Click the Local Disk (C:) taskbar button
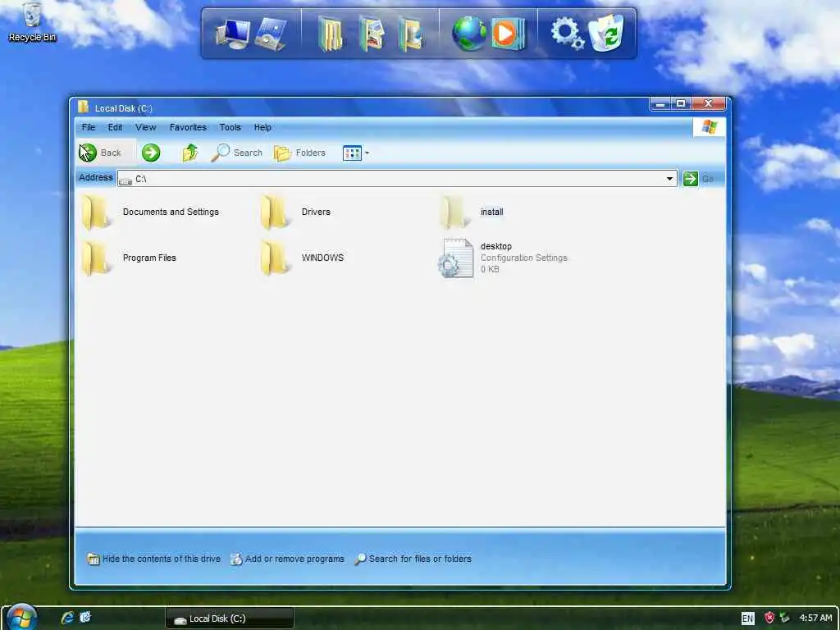This screenshot has height=630, width=840. pos(230,619)
